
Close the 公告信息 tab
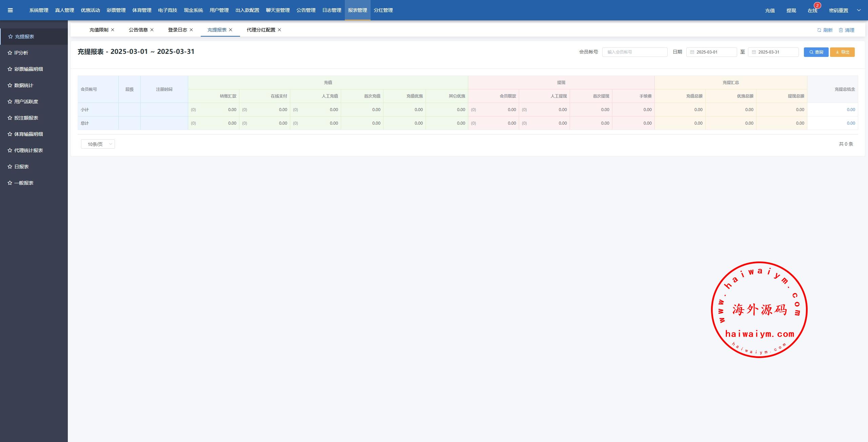pos(152,30)
